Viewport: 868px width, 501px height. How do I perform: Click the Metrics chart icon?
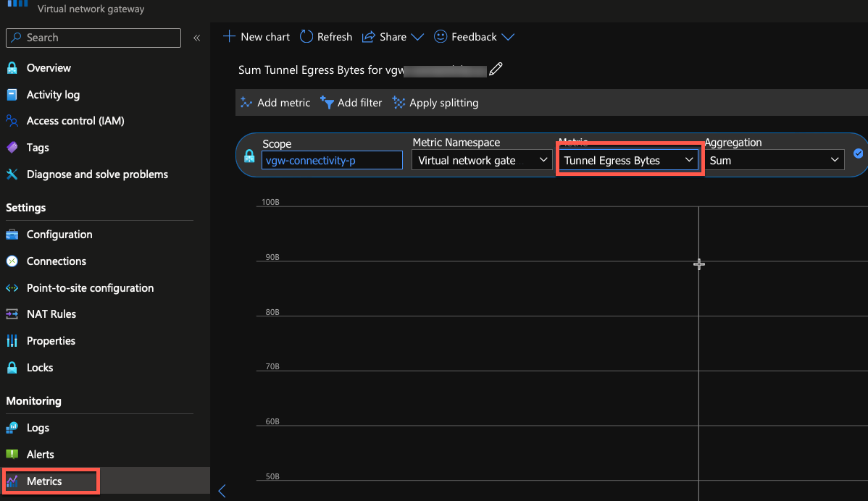pyautogui.click(x=12, y=481)
